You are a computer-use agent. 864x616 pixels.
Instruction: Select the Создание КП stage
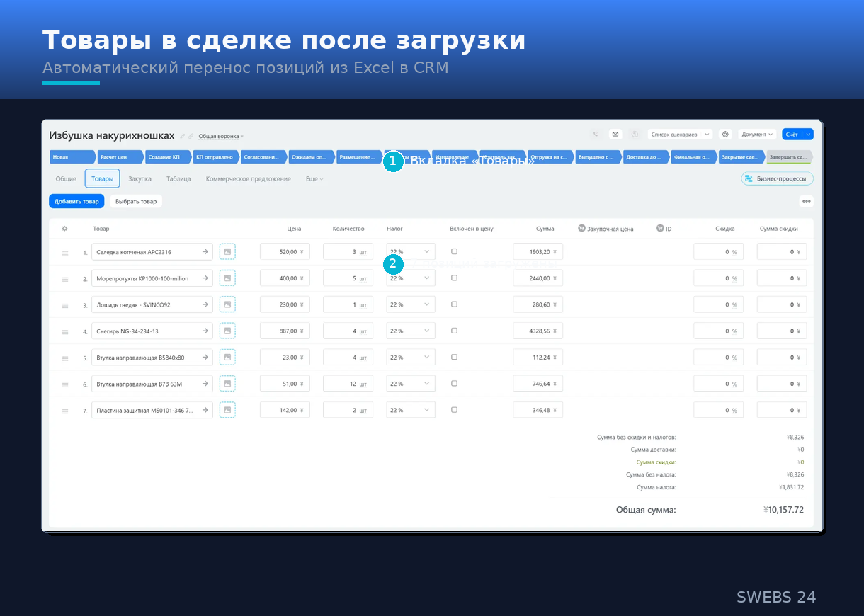[x=167, y=156]
